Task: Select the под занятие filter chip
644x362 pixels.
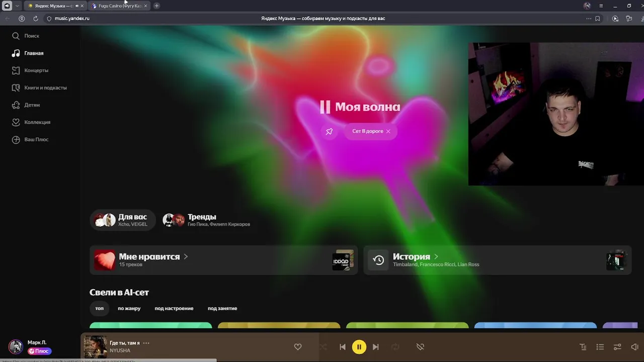Action: 222,308
